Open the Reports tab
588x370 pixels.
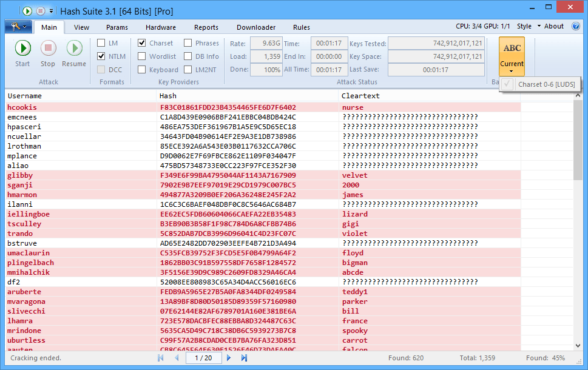206,27
